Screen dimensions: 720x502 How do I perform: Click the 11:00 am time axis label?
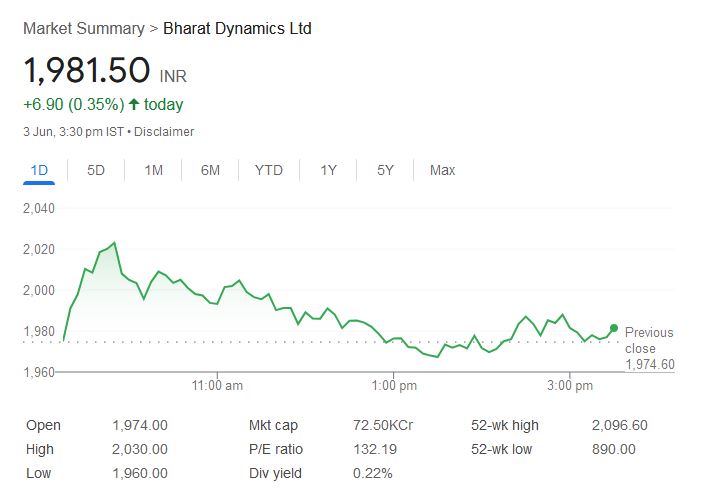218,385
